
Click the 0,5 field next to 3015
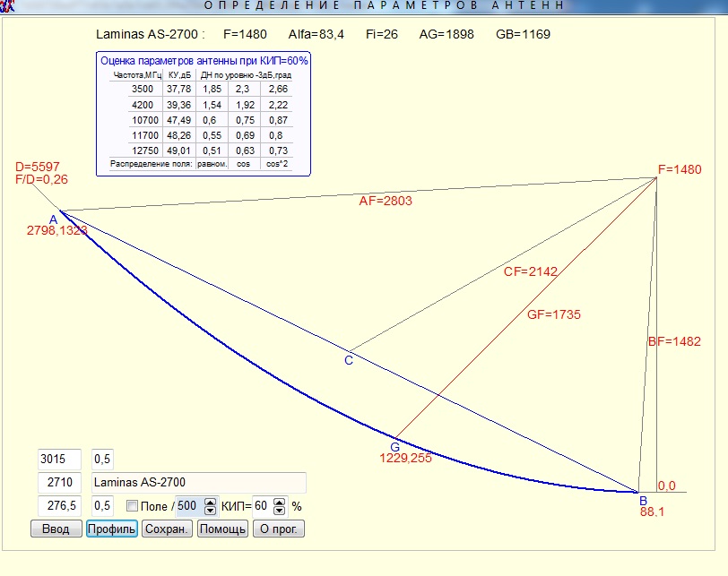[x=102, y=460]
